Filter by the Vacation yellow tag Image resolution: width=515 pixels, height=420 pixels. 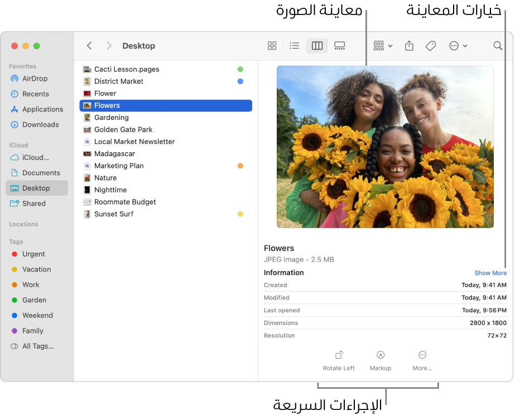pyautogui.click(x=36, y=269)
